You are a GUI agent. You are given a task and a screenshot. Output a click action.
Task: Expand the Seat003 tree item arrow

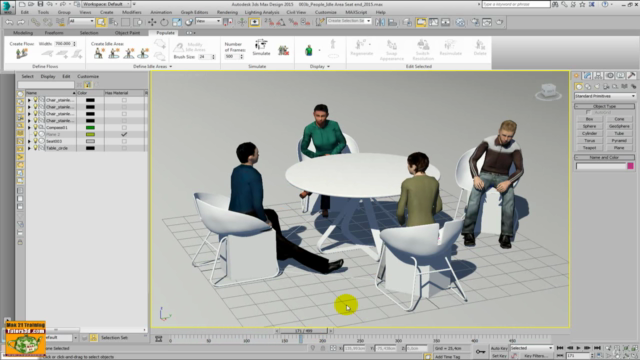click(x=29, y=141)
